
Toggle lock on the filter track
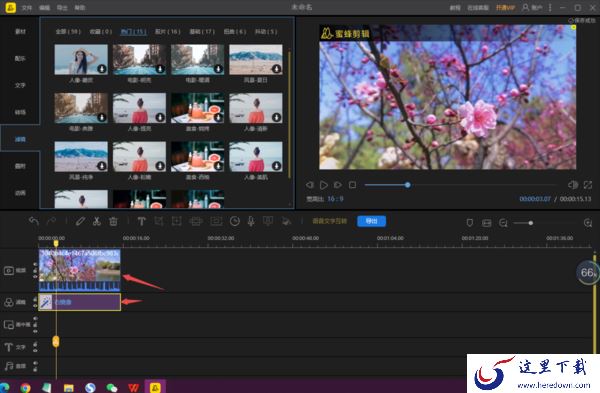pyautogui.click(x=35, y=299)
